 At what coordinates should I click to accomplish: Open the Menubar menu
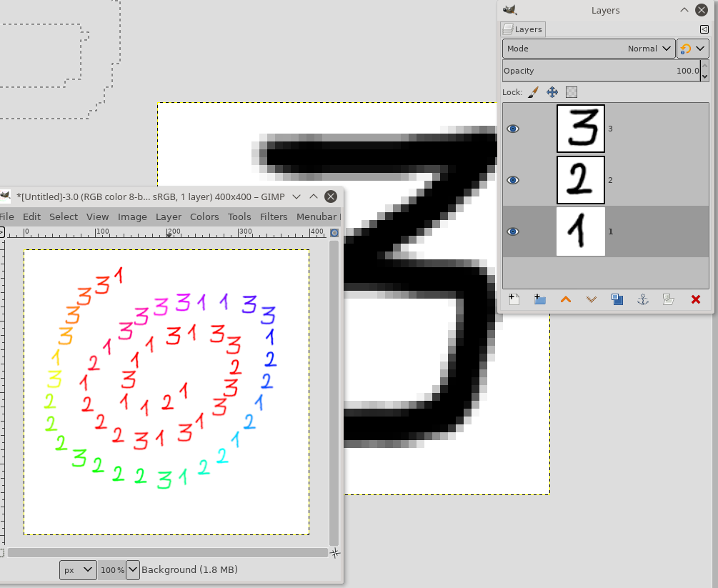pos(316,216)
